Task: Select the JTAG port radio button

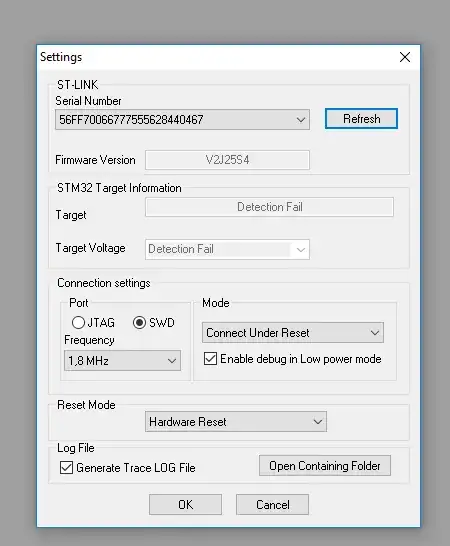Action: click(78, 322)
